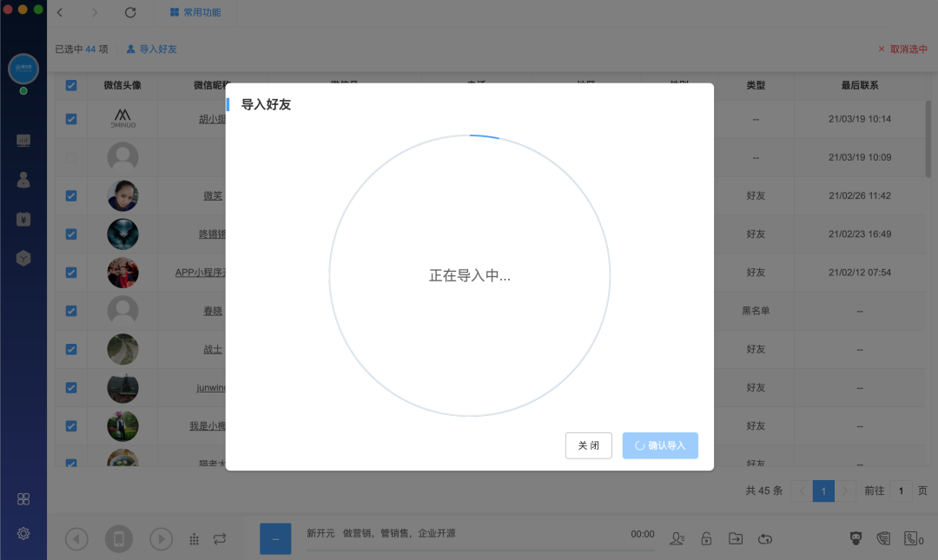Click the 共 45 条 total count text

(x=764, y=491)
